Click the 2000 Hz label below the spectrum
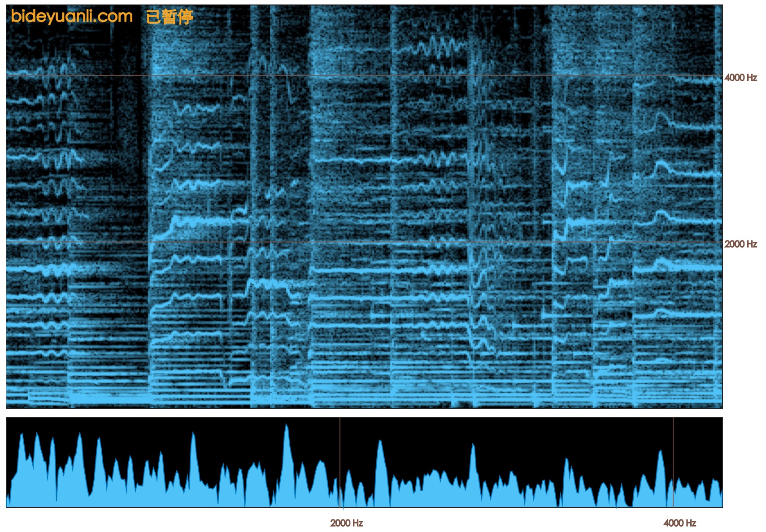 [x=346, y=523]
